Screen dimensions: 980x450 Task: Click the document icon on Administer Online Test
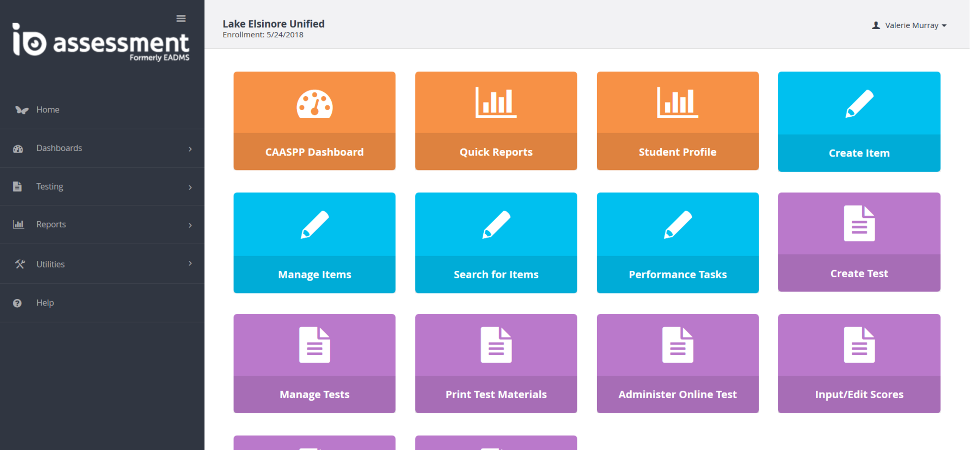tap(677, 345)
